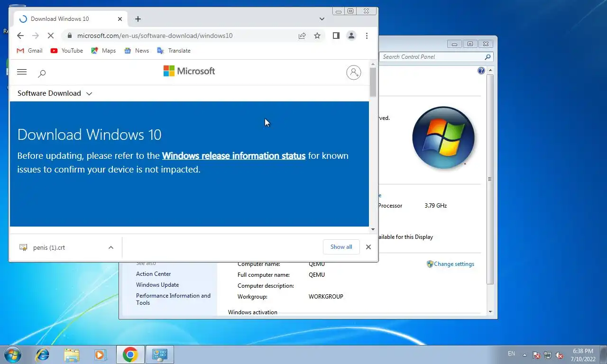The image size is (607, 364).
Task: Open Microsoft site hamburger menu
Action: tap(22, 72)
